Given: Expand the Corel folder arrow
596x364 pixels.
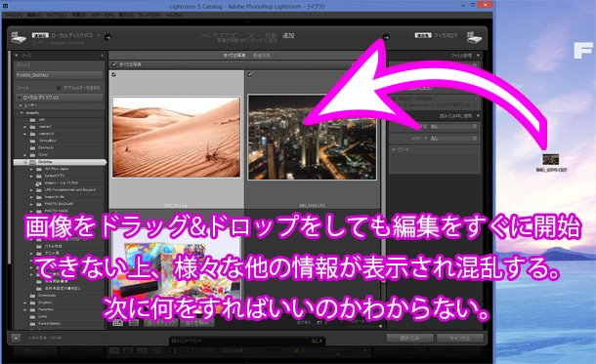Looking at the screenshot, I should (x=25, y=155).
